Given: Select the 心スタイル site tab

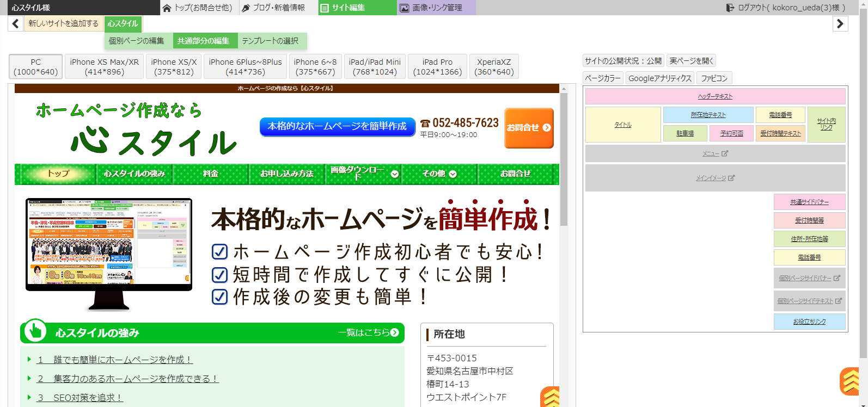Looking at the screenshot, I should tap(123, 23).
